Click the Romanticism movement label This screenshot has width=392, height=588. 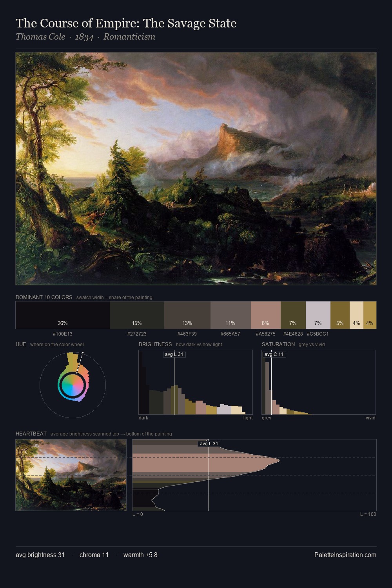tap(129, 37)
